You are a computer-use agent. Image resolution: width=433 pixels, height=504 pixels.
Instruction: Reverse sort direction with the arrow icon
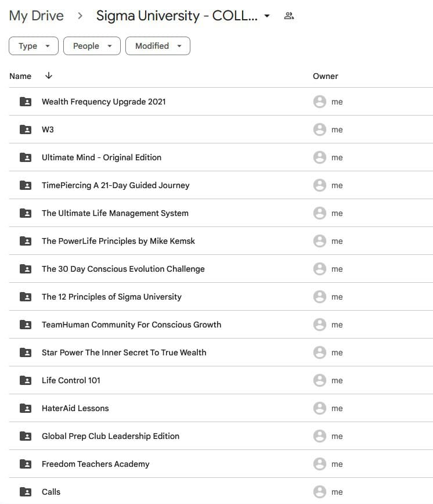(x=49, y=76)
